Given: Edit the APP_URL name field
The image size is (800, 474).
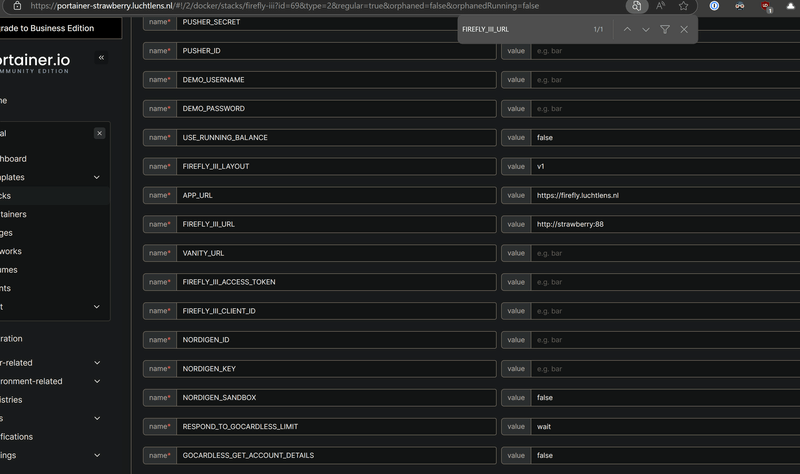Looking at the screenshot, I should (x=336, y=195).
